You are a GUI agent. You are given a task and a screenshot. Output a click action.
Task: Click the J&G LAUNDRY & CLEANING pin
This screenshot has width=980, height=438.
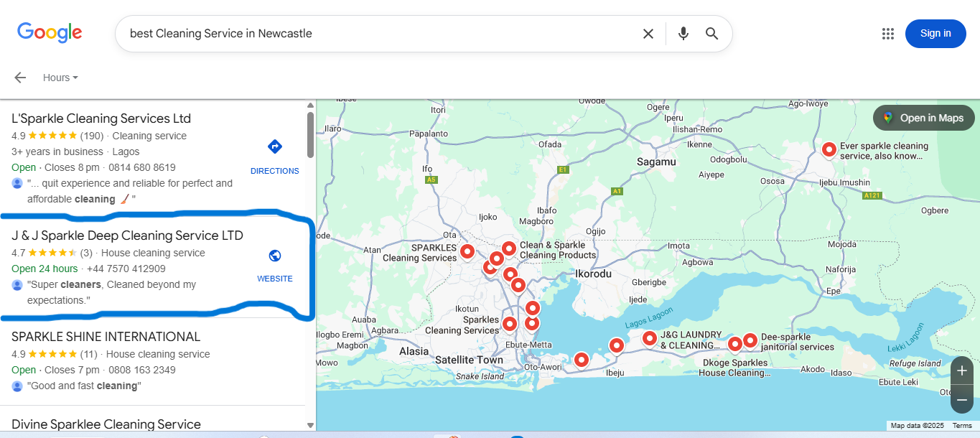(649, 338)
